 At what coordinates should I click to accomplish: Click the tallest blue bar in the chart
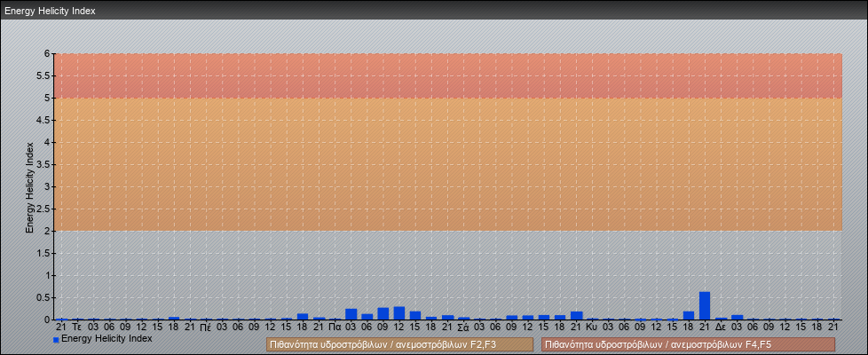705,305
